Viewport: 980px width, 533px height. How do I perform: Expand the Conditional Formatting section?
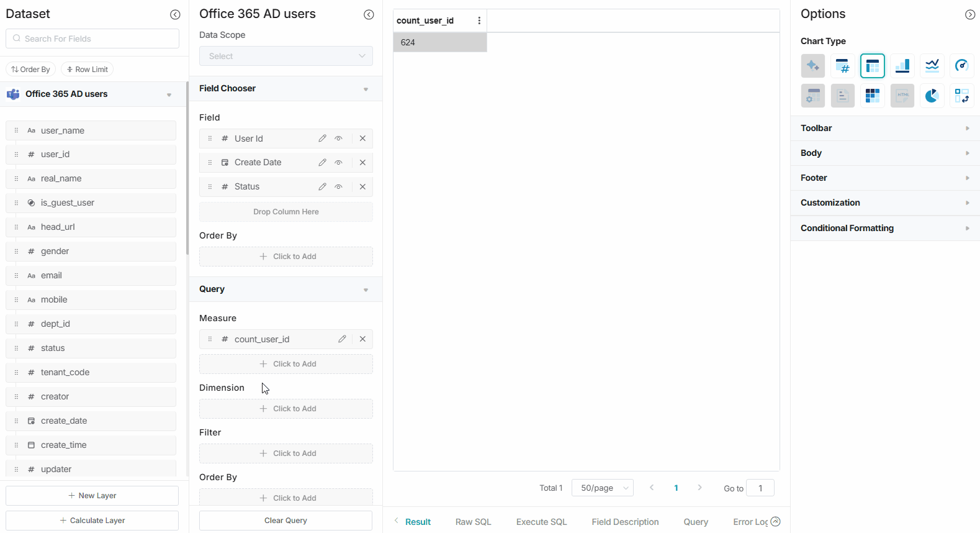(884, 228)
